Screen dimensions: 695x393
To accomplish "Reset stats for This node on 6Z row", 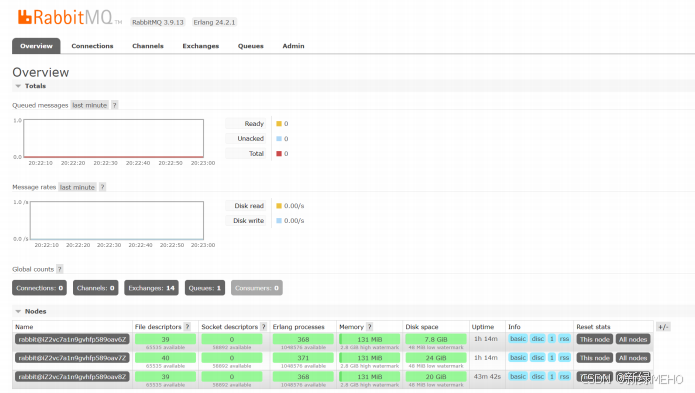I will pyautogui.click(x=595, y=339).
